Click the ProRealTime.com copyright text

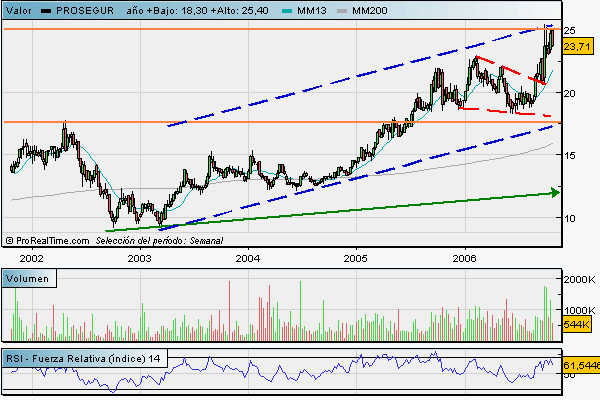[47, 241]
